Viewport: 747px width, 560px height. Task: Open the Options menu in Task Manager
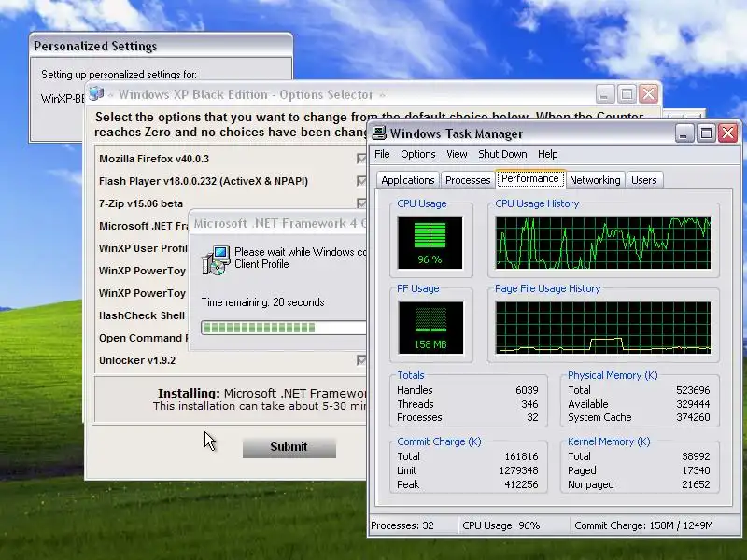[417, 154]
